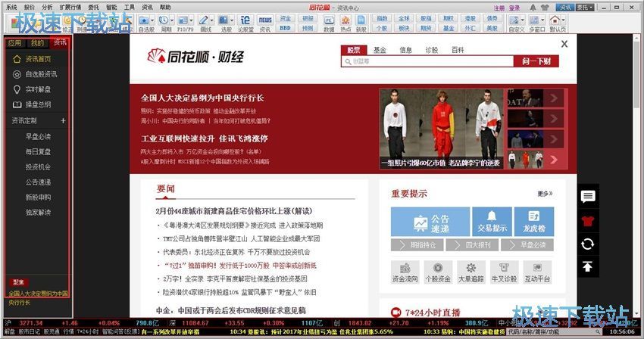Click the 多窗口 multi-window toolbar icon
The width and height of the screenshot is (644, 339).
click(x=533, y=20)
